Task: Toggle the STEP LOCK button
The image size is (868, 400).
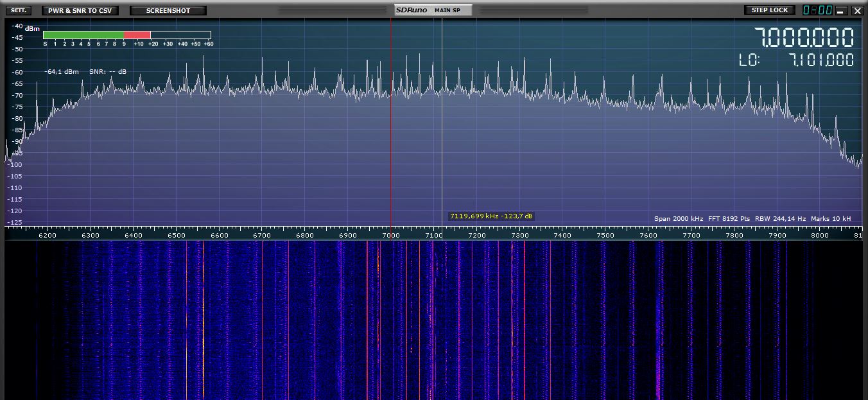Action: point(769,10)
